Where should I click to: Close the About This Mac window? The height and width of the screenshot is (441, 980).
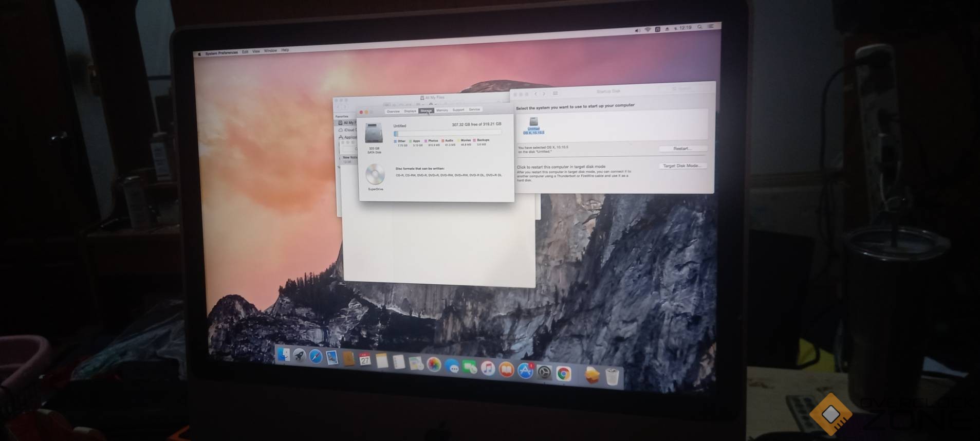(361, 113)
